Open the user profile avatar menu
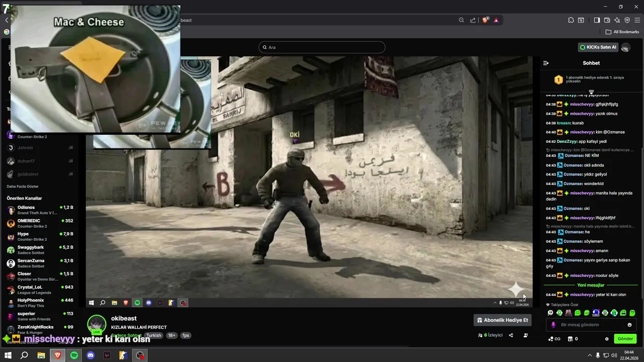Image resolution: width=644 pixels, height=362 pixels. [626, 47]
